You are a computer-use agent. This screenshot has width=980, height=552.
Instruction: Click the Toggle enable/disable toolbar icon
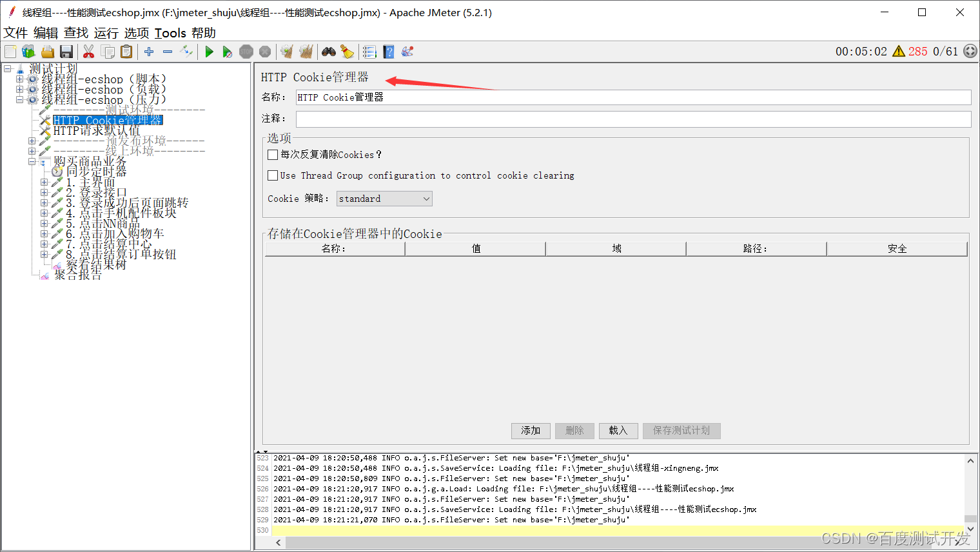tap(186, 52)
